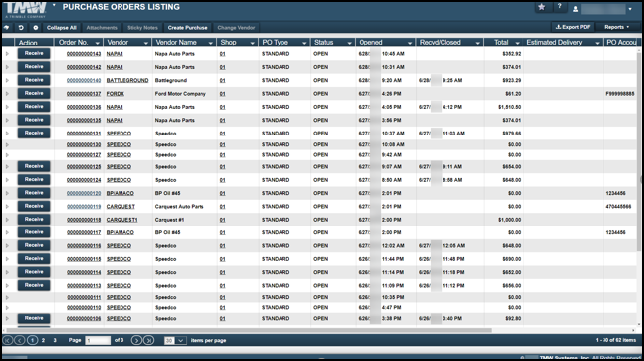Expand the row for order 00000000143

(7, 54)
